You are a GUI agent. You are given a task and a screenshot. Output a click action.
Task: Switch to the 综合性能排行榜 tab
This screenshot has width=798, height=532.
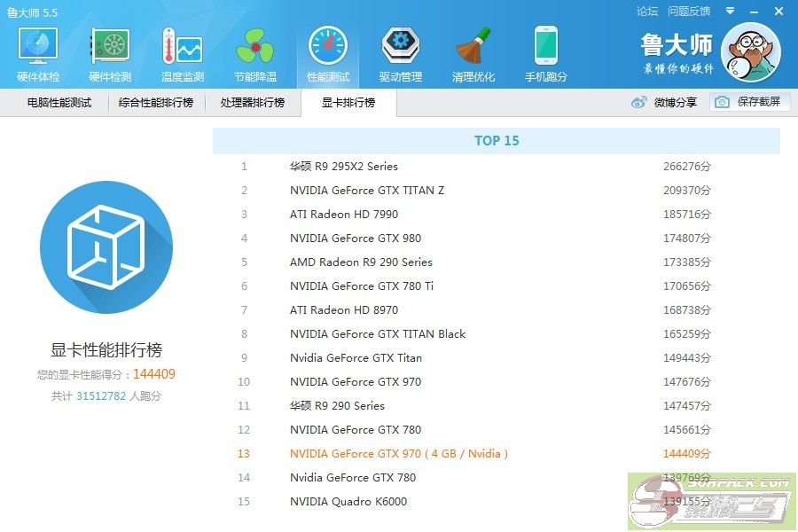coord(156,103)
